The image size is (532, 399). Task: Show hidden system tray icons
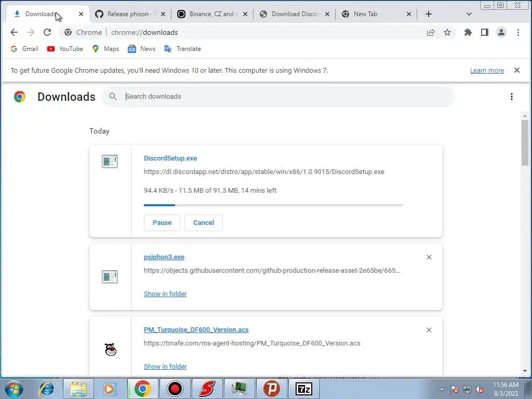pos(442,389)
